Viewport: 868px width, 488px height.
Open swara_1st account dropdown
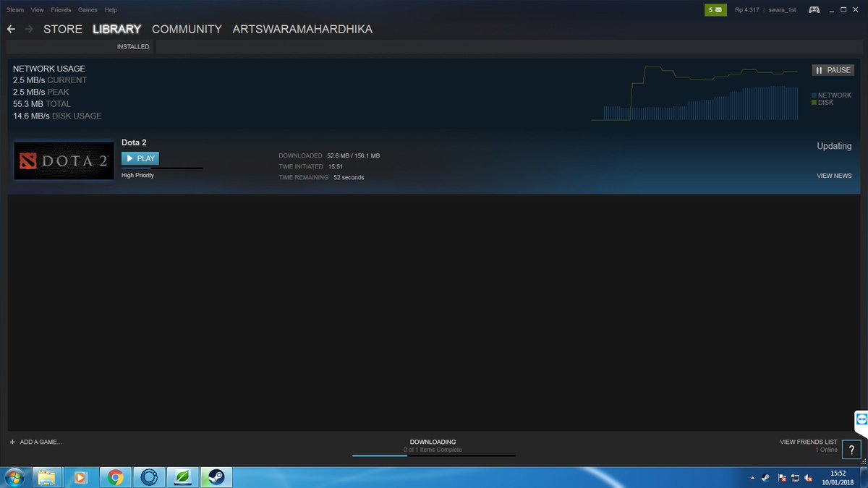[x=782, y=10]
